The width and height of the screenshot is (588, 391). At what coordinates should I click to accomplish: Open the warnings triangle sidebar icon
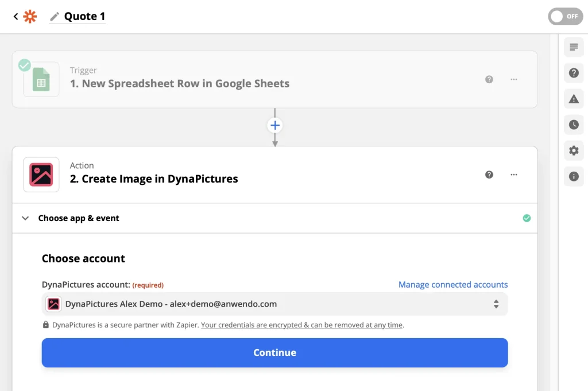(574, 99)
